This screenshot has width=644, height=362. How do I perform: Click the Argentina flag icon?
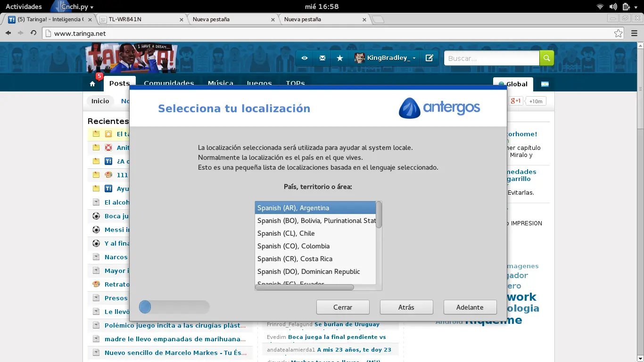pyautogui.click(x=545, y=84)
